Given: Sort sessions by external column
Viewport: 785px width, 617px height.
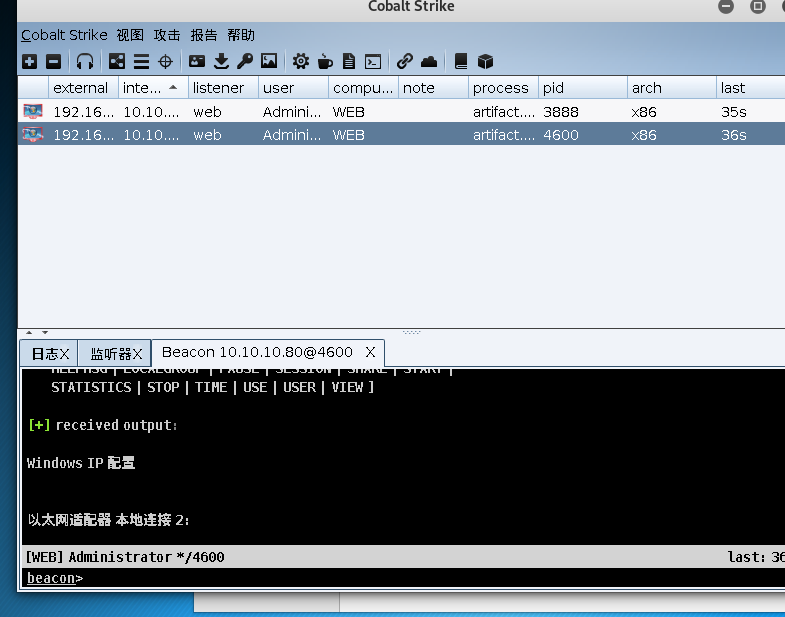Looking at the screenshot, I should [83, 88].
